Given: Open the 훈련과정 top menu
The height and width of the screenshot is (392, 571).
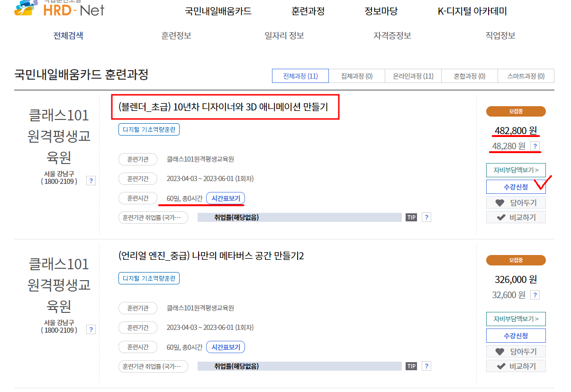Looking at the screenshot, I should 308,11.
